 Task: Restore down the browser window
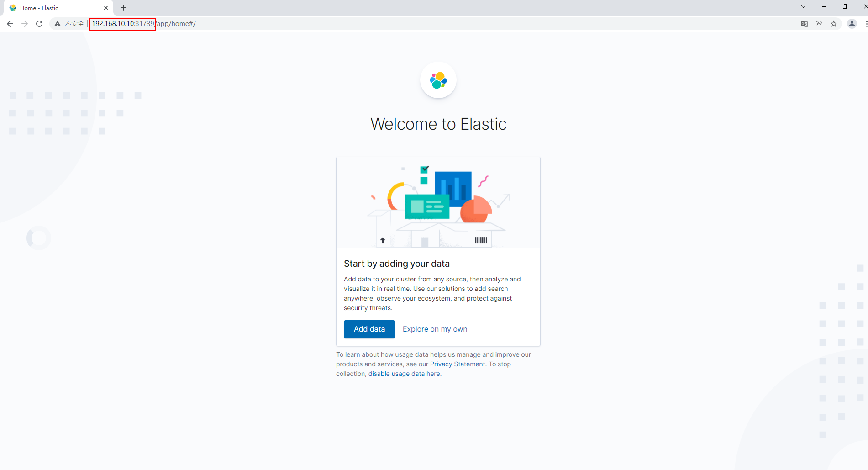tap(845, 7)
